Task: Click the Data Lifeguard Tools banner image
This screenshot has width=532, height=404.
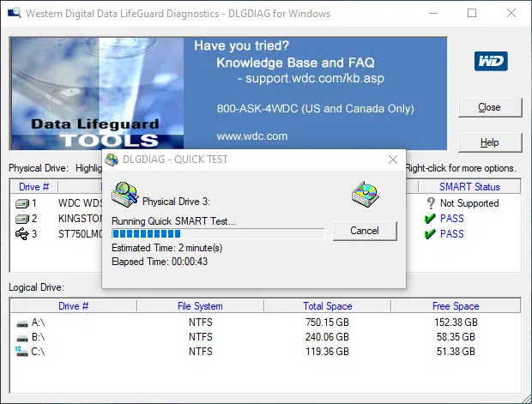Action: point(98,93)
